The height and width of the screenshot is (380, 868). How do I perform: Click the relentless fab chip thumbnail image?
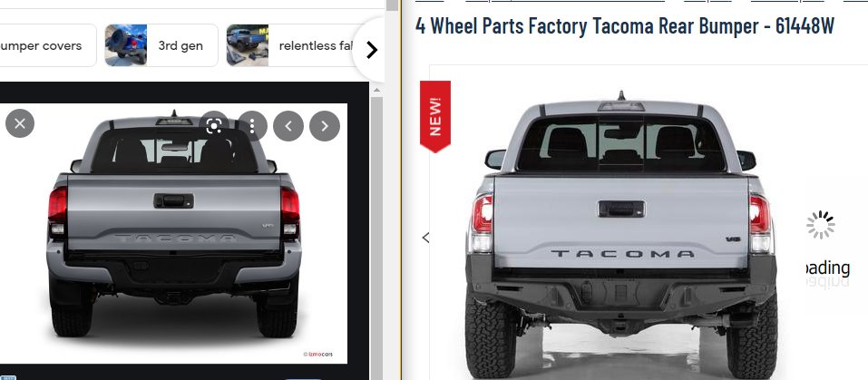click(x=247, y=45)
